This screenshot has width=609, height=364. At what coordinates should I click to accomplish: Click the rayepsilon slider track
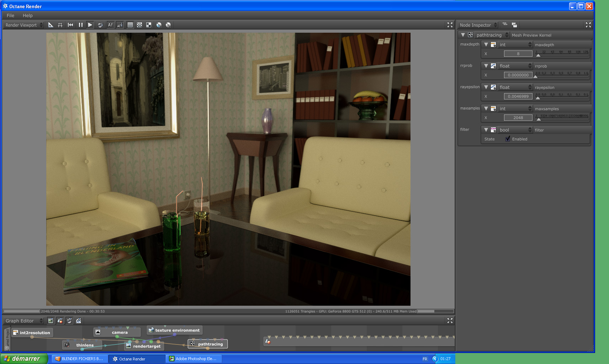[562, 96]
